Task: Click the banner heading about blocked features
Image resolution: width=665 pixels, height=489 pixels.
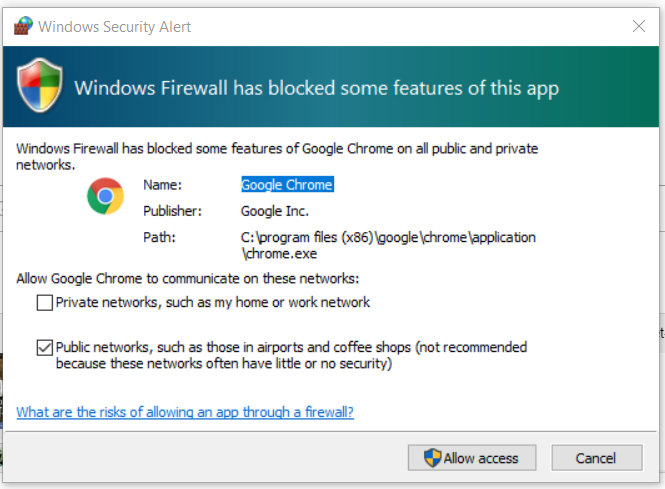Action: 316,88
